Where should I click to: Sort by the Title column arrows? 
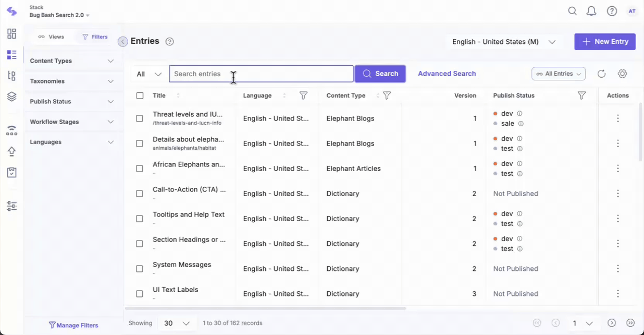[x=178, y=95]
